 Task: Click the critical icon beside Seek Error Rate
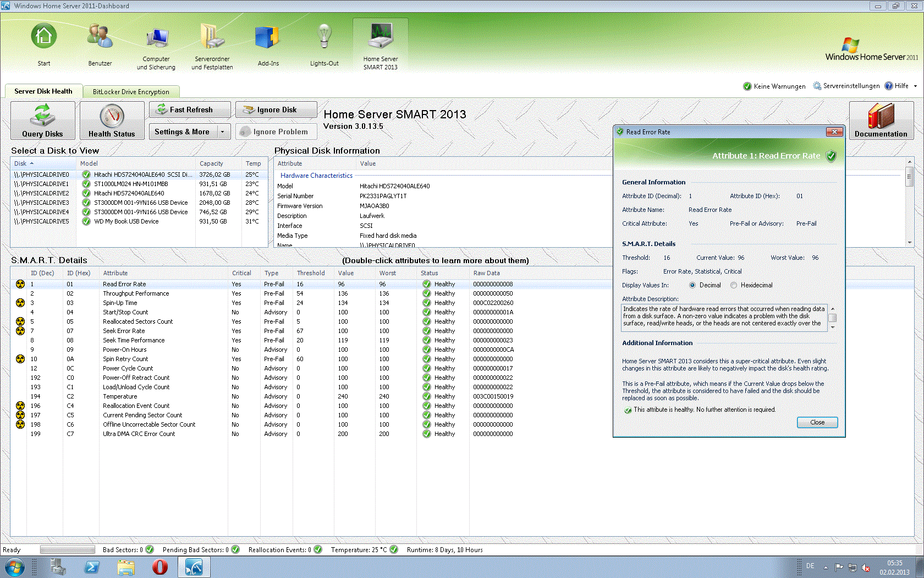tap(20, 331)
